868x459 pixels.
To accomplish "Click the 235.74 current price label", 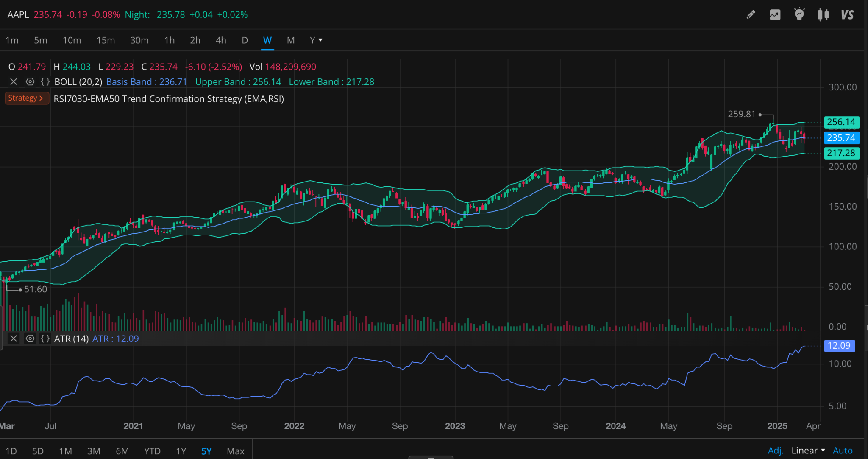I will 841,138.
